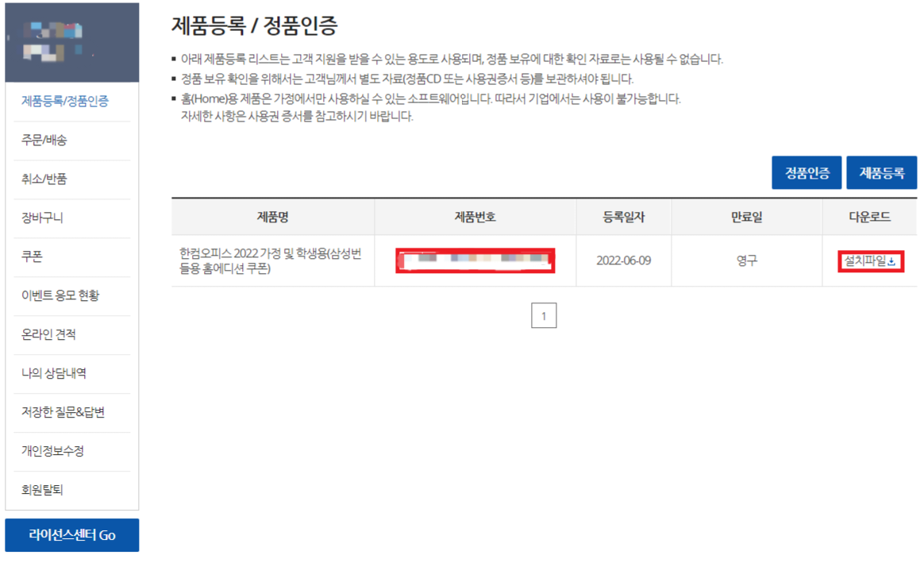Open 온라인 견적 menu item
The height and width of the screenshot is (578, 924).
[x=48, y=335]
